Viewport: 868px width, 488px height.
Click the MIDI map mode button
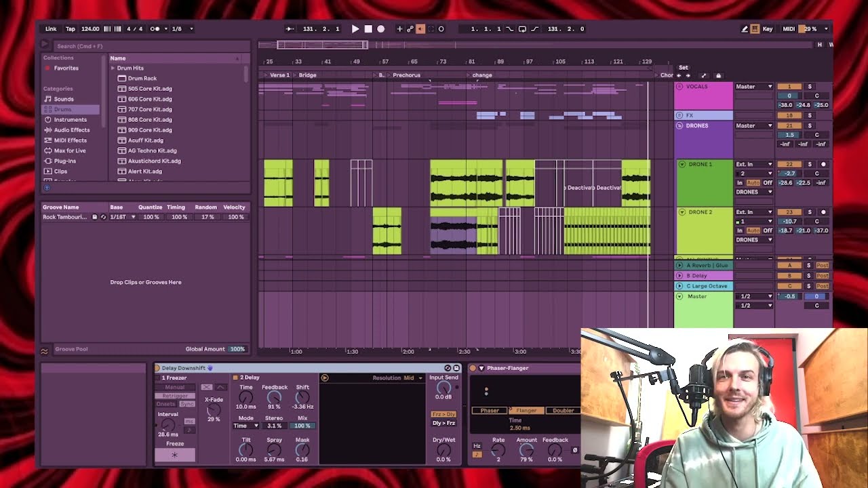tap(789, 29)
